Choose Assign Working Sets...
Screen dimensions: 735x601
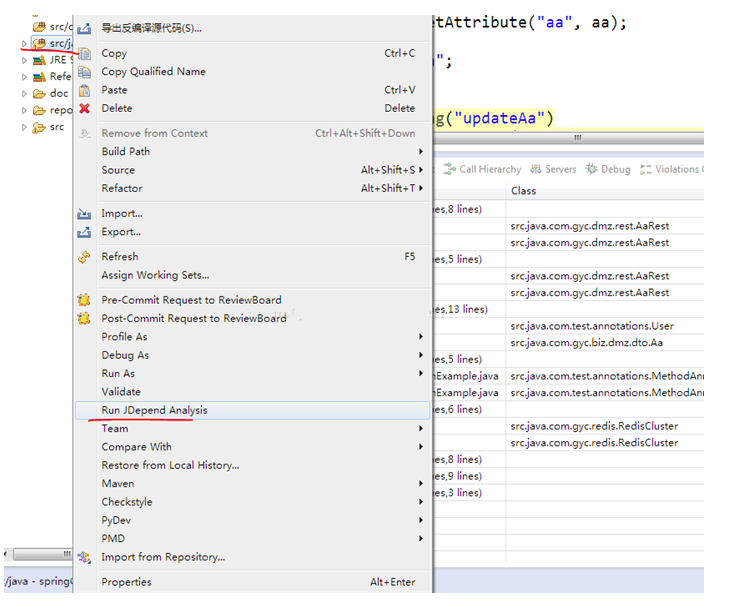(253, 275)
